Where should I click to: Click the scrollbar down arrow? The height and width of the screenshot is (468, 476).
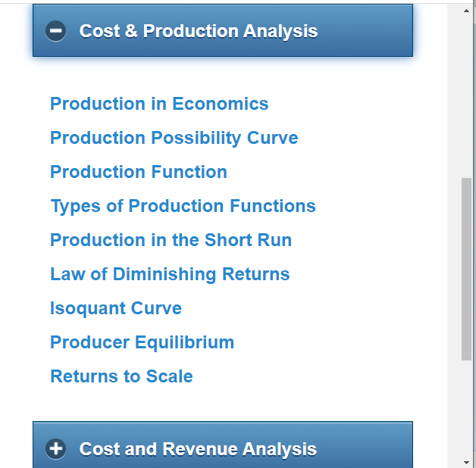466,461
